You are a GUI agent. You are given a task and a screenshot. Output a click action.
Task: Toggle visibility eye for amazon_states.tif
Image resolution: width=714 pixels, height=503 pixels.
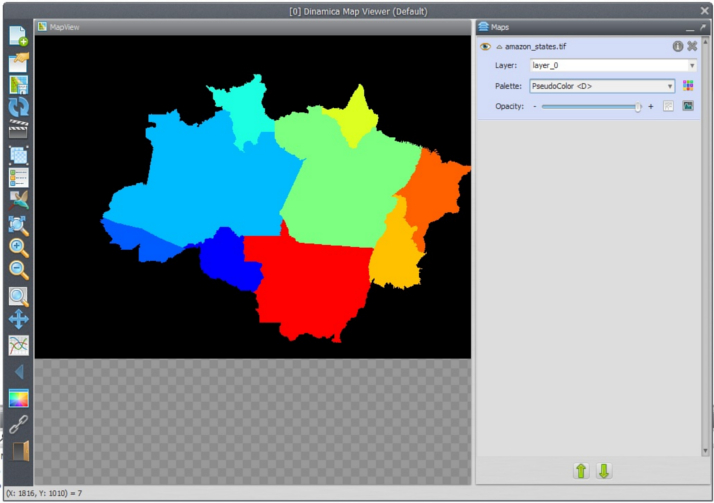[x=486, y=46]
